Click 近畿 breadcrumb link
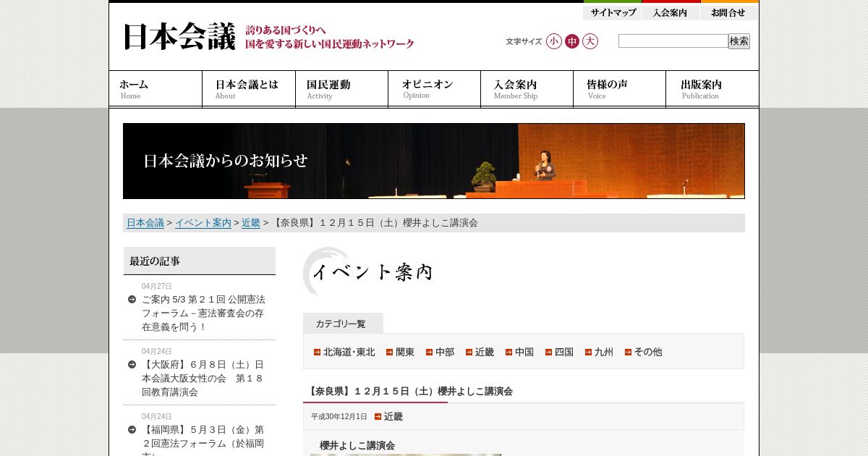The width and height of the screenshot is (868, 456). point(251,223)
